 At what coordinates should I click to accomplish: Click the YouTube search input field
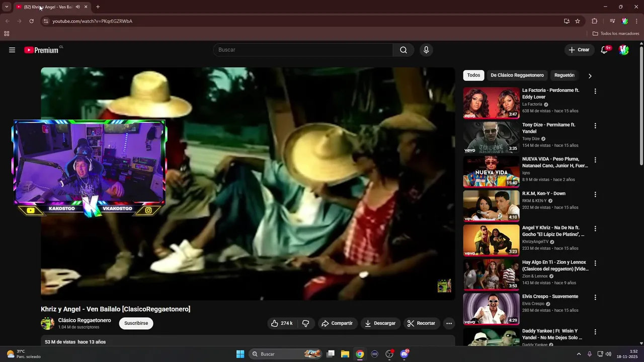point(303,50)
